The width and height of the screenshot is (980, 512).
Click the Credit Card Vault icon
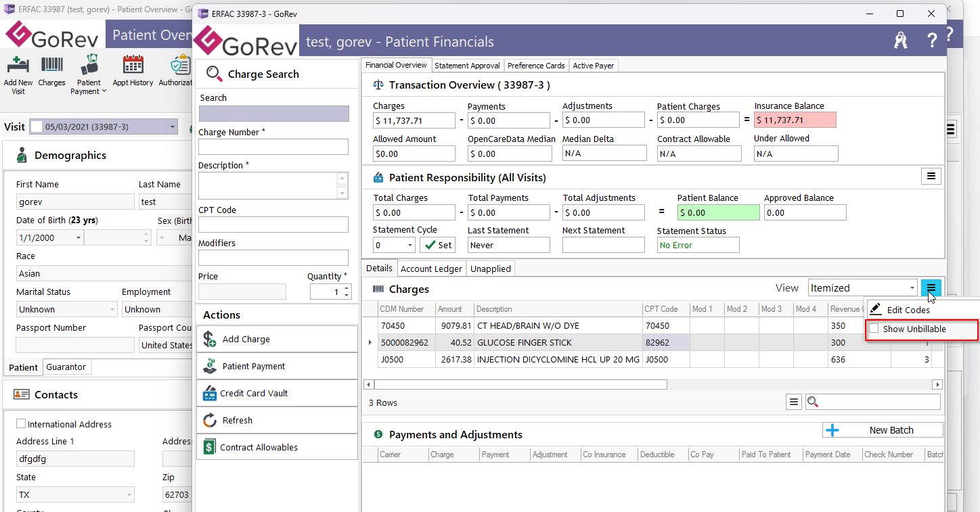pyautogui.click(x=209, y=393)
